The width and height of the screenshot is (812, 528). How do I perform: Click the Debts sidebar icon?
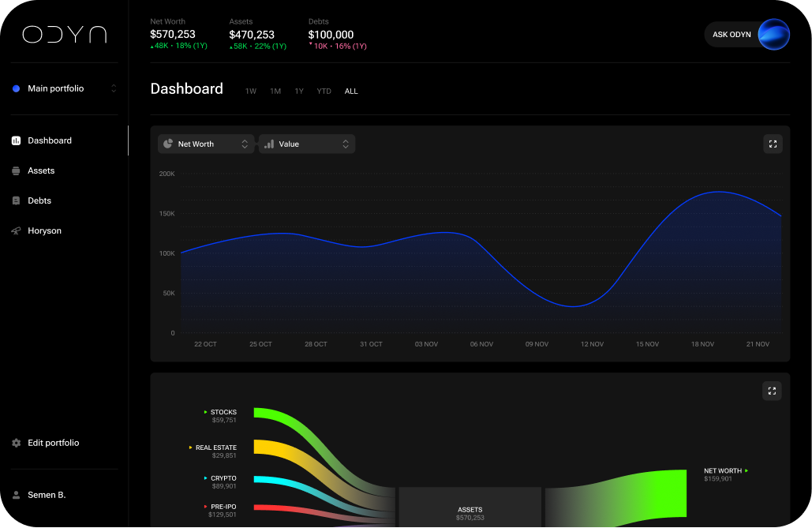pyautogui.click(x=16, y=200)
